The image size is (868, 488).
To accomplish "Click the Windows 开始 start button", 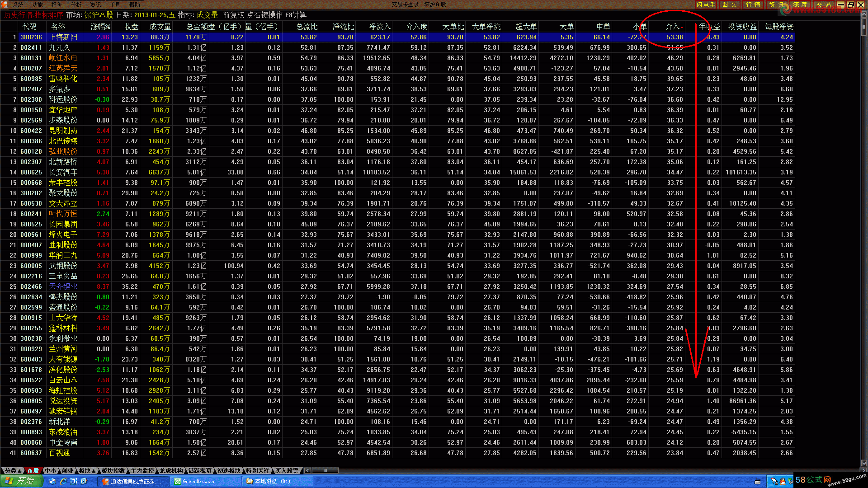I will [21, 481].
